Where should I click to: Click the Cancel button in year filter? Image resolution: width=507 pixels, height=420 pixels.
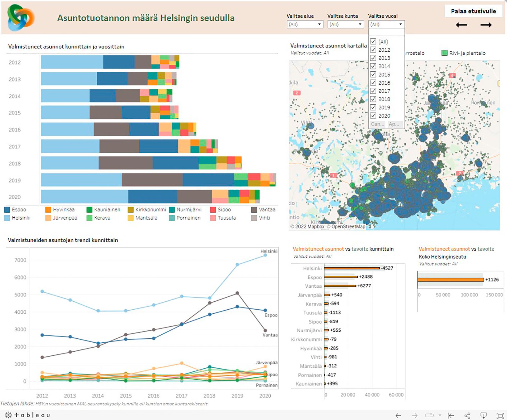click(377, 124)
